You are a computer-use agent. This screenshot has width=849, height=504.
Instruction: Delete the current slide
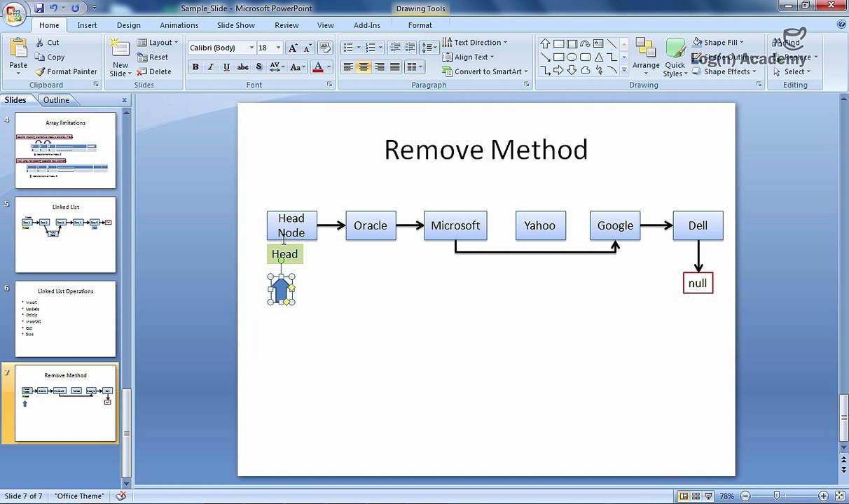click(x=154, y=71)
